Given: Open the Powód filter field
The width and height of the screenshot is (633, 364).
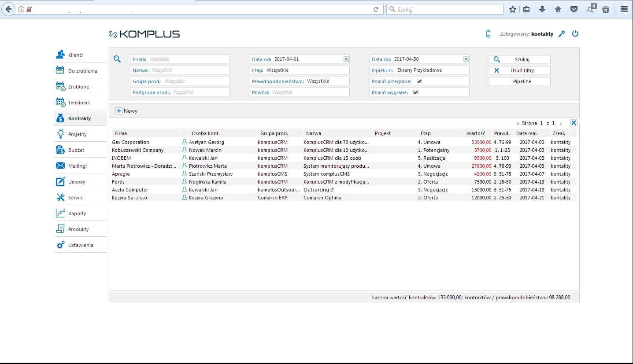Looking at the screenshot, I should (300, 92).
